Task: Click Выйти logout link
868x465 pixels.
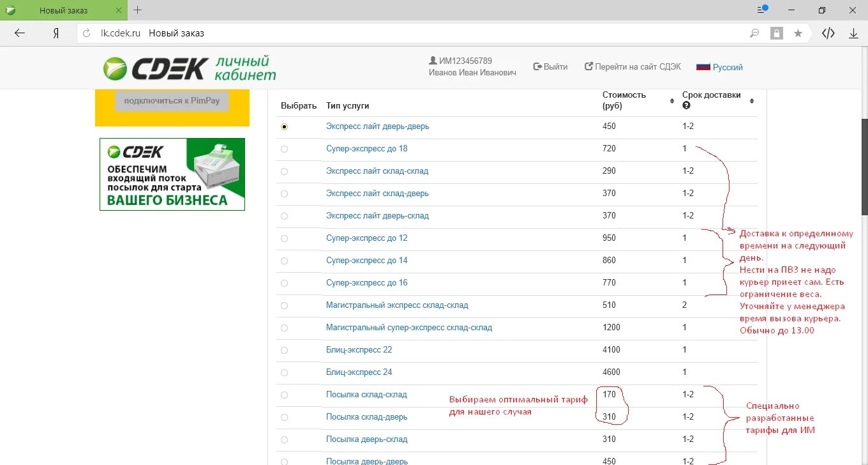Action: pos(550,66)
